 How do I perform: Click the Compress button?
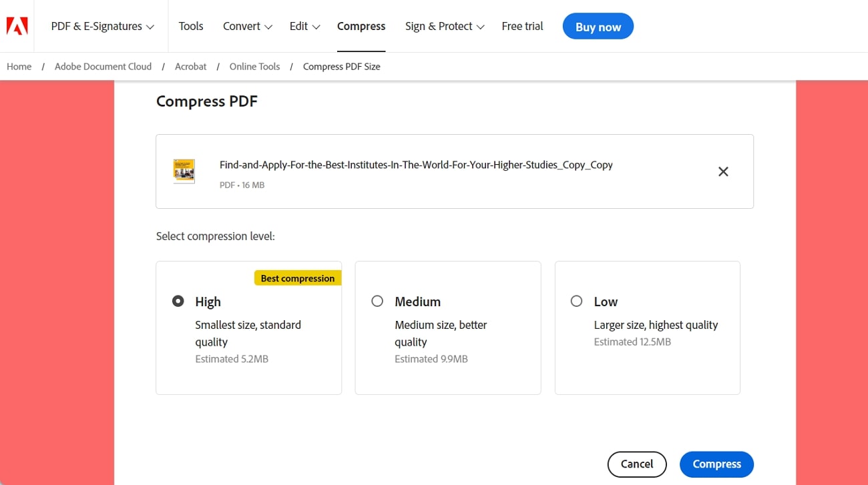click(x=716, y=464)
